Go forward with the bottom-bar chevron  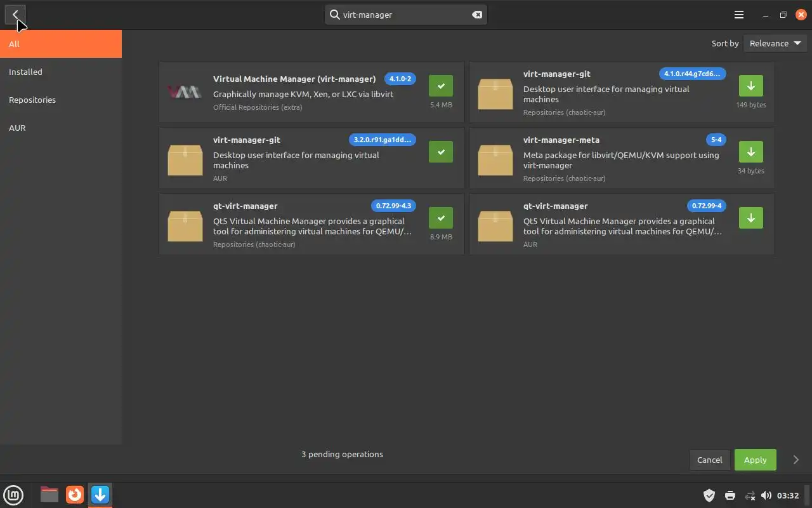[796, 460]
